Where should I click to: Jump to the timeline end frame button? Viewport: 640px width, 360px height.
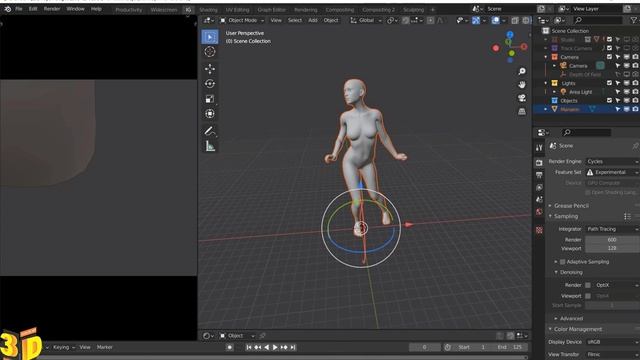(293, 347)
